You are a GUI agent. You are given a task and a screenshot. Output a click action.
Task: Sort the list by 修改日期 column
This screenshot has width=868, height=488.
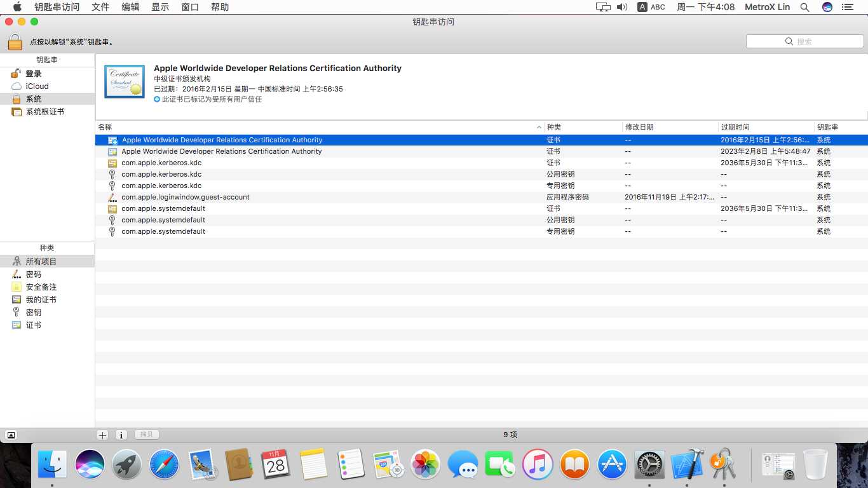(670, 127)
